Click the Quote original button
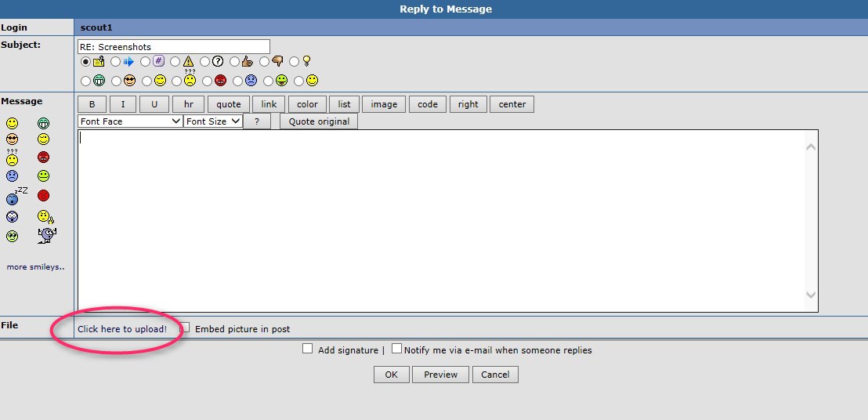The image size is (868, 420). coord(319,121)
